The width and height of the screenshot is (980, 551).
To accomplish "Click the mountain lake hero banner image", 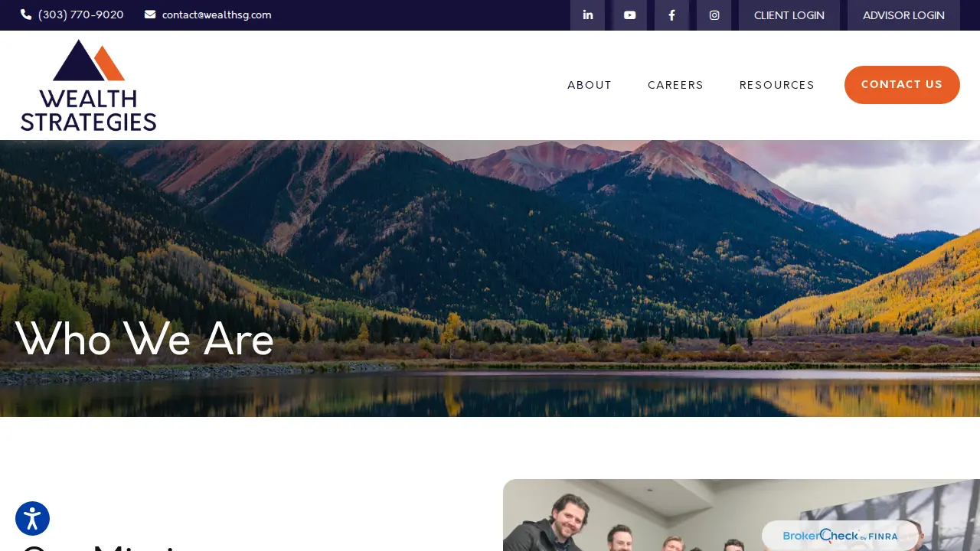I will (x=490, y=279).
